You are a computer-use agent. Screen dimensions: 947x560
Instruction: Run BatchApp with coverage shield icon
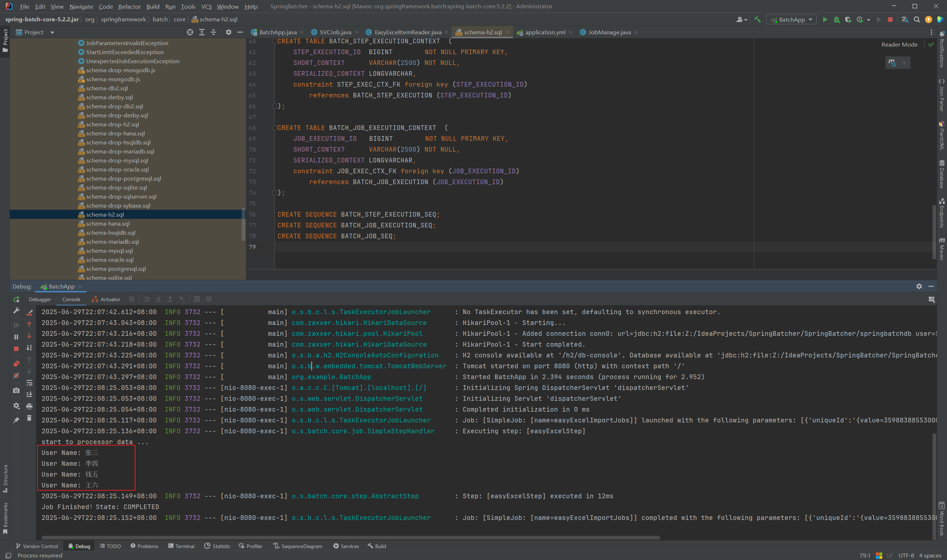click(848, 19)
